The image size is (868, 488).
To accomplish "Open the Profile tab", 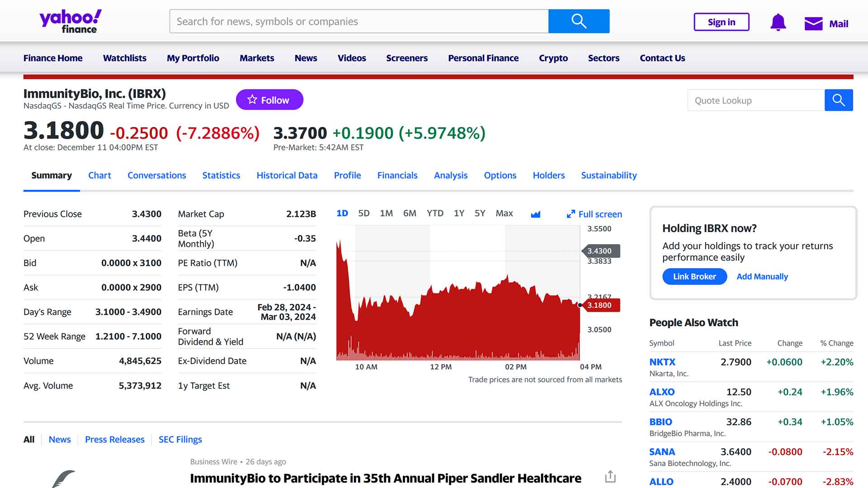I will (x=347, y=175).
